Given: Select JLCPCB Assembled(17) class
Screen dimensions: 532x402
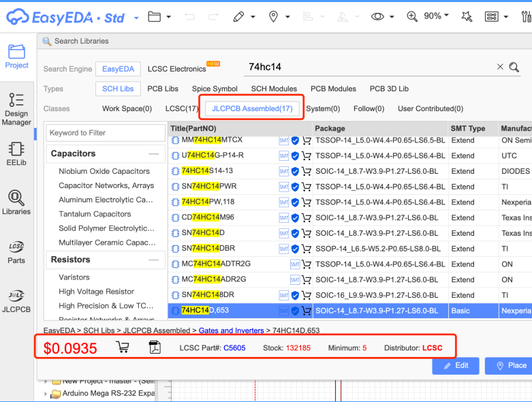Looking at the screenshot, I should click(x=252, y=108).
